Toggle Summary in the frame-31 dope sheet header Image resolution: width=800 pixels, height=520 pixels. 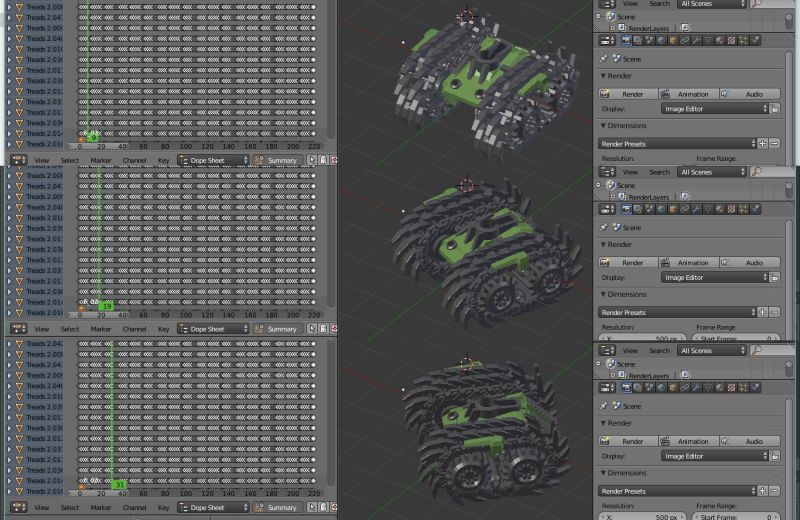(x=277, y=507)
